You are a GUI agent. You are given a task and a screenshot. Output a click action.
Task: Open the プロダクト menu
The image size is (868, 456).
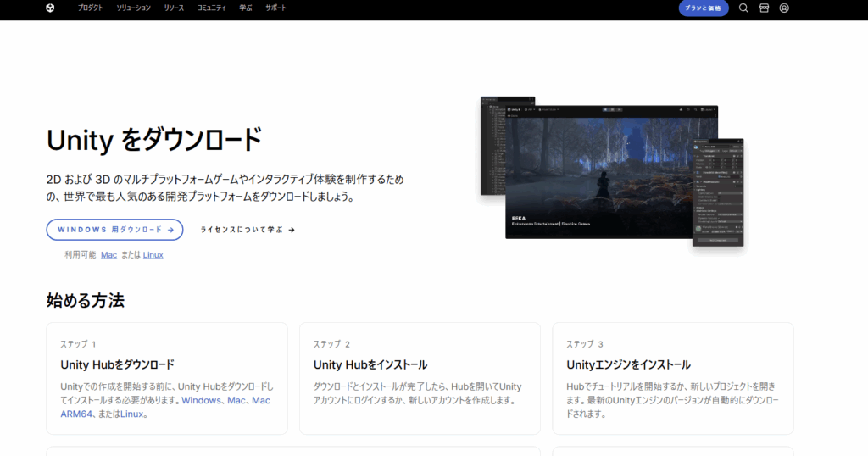(x=90, y=8)
